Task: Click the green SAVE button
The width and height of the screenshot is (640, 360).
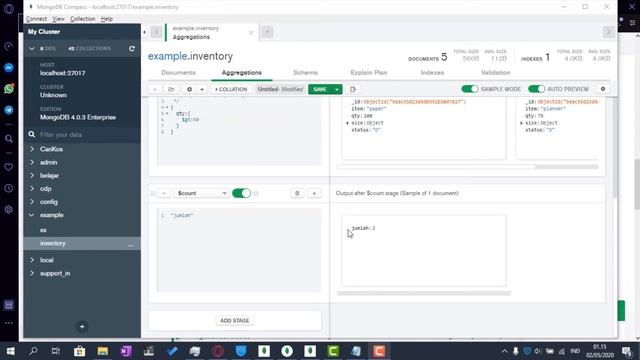Action: 320,89
